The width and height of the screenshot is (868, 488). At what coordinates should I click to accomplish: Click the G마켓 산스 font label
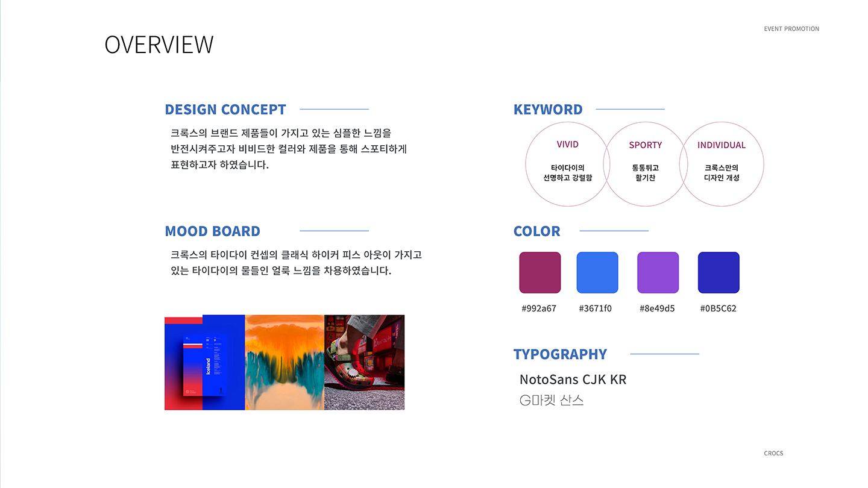pos(552,399)
